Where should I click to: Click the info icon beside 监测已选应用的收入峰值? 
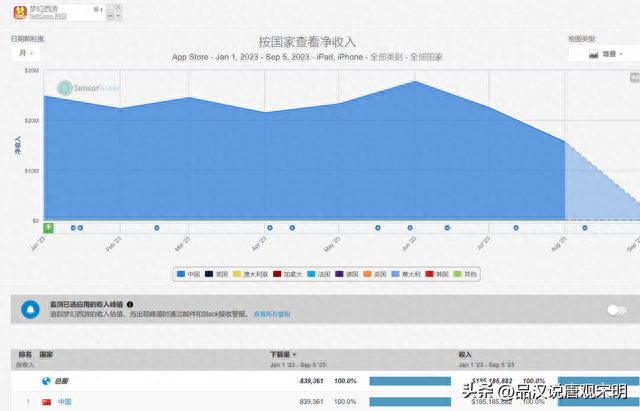[x=130, y=304]
